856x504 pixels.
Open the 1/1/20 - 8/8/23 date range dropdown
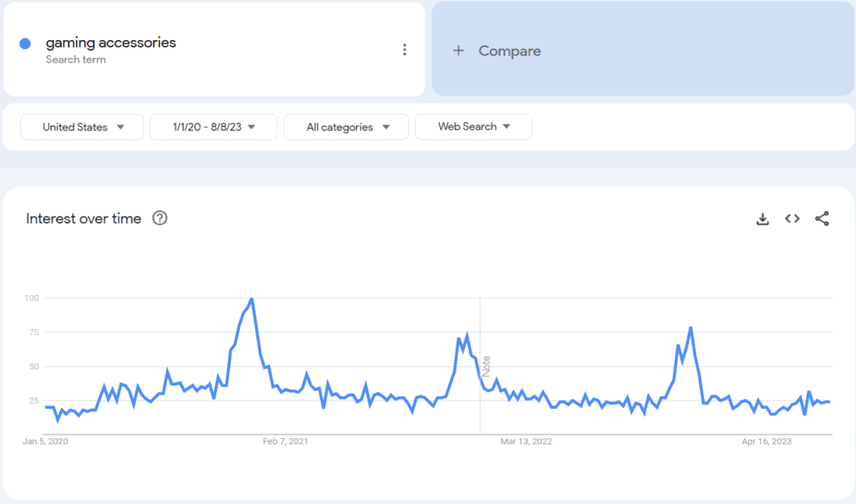pyautogui.click(x=213, y=127)
